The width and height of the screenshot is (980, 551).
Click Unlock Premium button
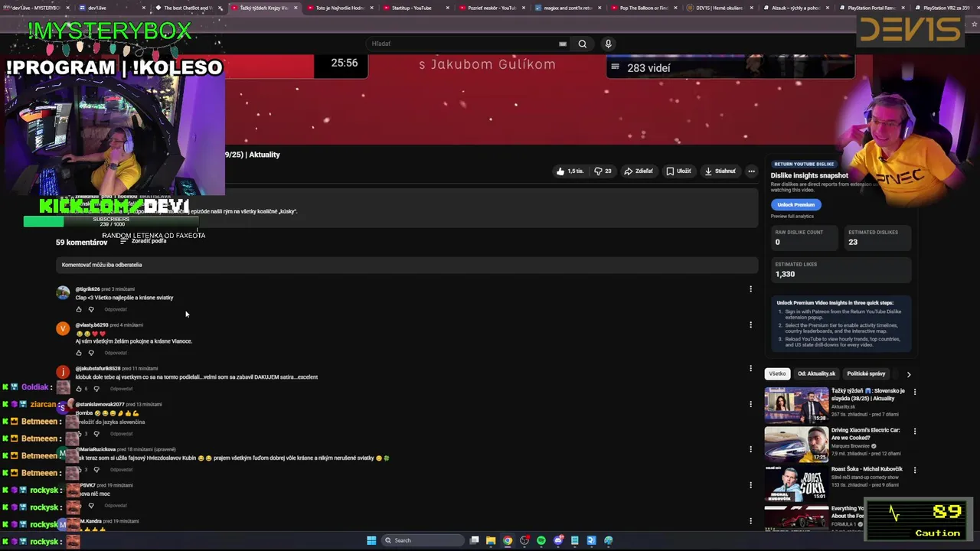pyautogui.click(x=796, y=204)
